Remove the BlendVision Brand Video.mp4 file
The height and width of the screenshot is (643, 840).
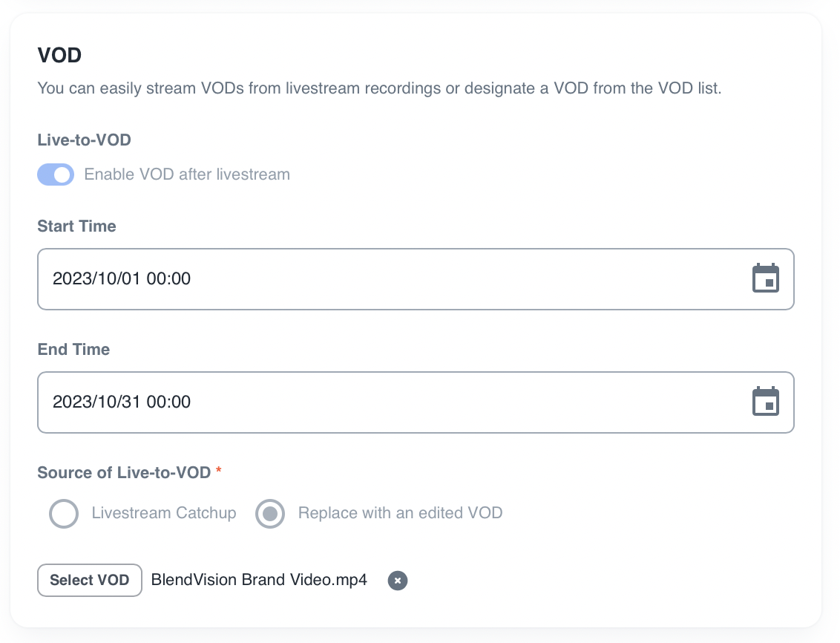pos(398,581)
